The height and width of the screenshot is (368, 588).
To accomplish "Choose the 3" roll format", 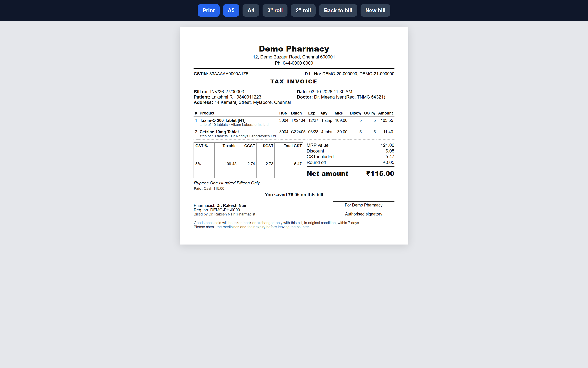I will click(x=275, y=10).
